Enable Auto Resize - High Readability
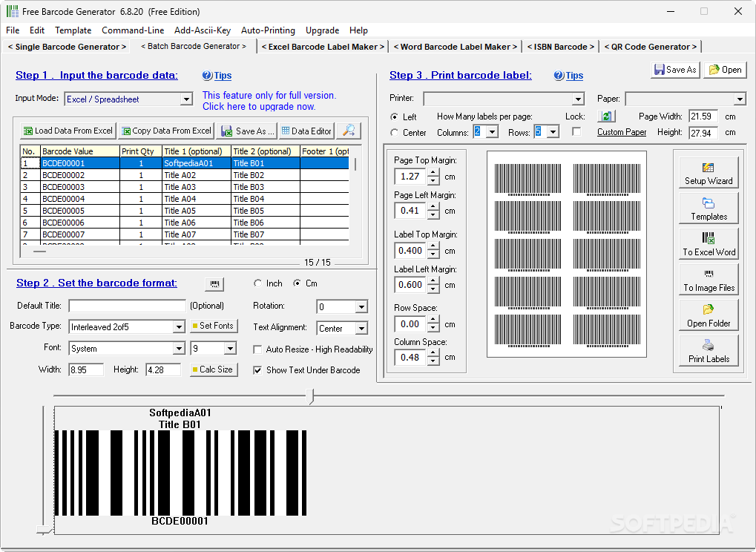 [x=257, y=349]
